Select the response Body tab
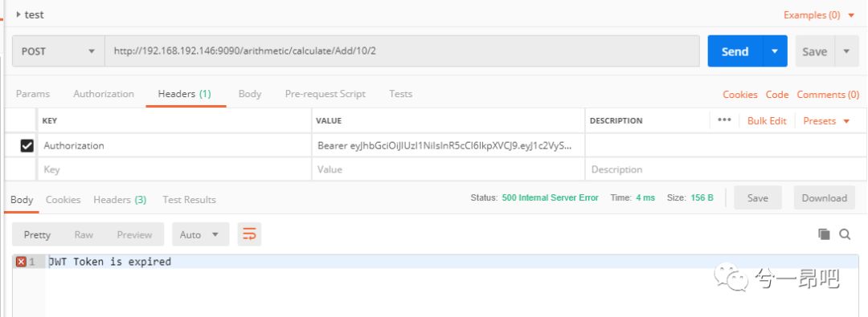868x317 pixels. (22, 200)
